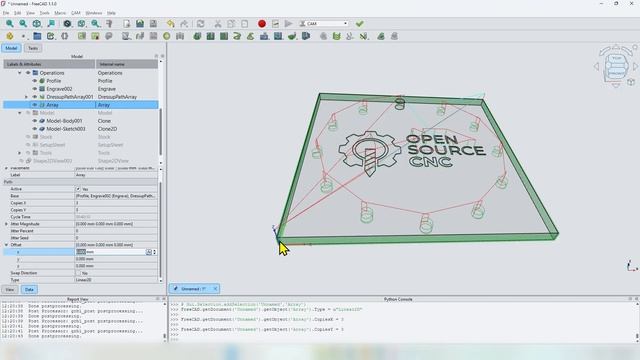The width and height of the screenshot is (640, 360).
Task: Expand the Jitter Magnitude property
Action: 6,224
